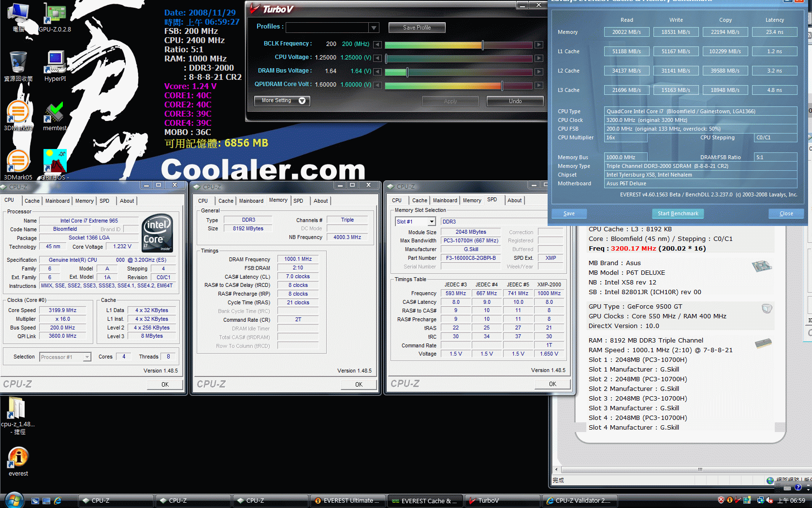Open the Processor #1 selection dropdown
Viewport: 812px width, 508px height.
pyautogui.click(x=87, y=357)
